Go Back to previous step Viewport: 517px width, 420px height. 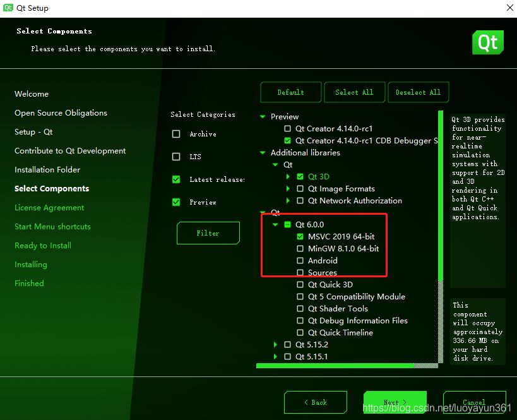316,402
